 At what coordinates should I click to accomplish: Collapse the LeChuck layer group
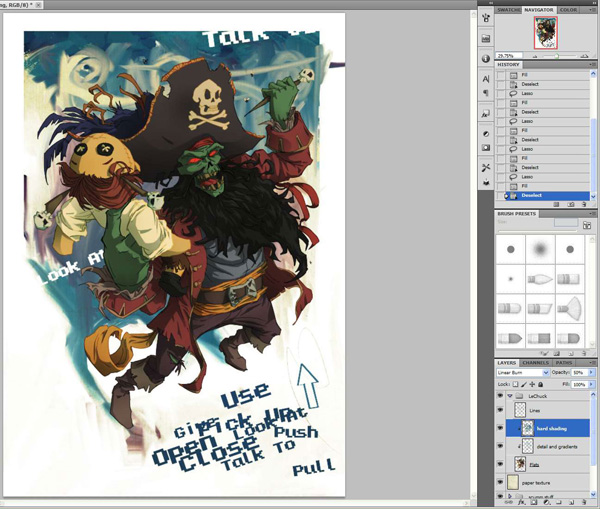(510, 396)
